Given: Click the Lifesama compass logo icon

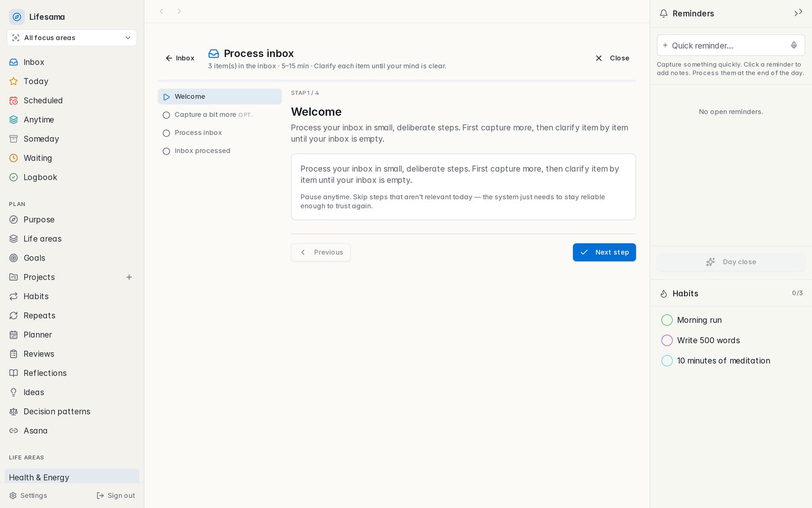Looking at the screenshot, I should (17, 17).
